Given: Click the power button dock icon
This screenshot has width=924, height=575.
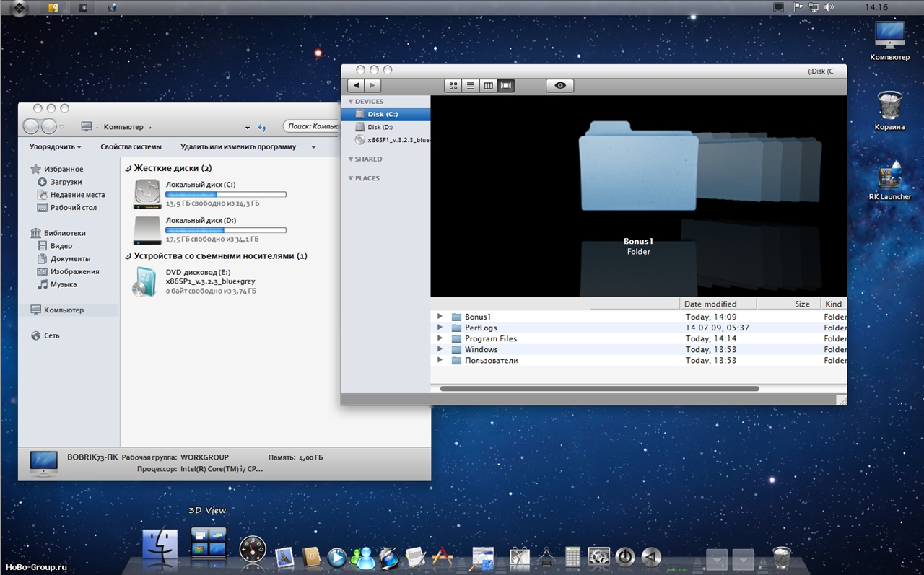Looking at the screenshot, I should [625, 556].
